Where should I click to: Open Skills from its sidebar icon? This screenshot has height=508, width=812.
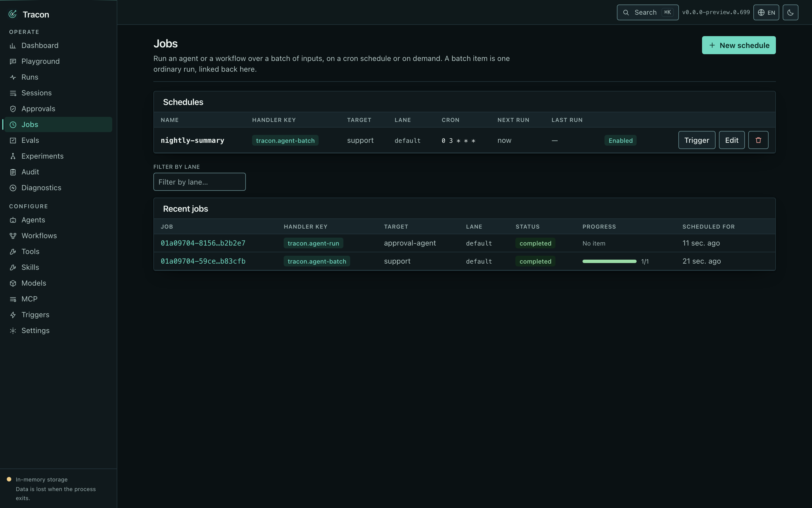coord(13,268)
